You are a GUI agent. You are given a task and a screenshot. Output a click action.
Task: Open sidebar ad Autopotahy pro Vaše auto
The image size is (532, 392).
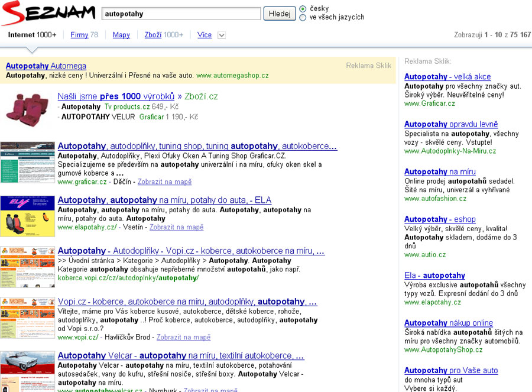451,370
